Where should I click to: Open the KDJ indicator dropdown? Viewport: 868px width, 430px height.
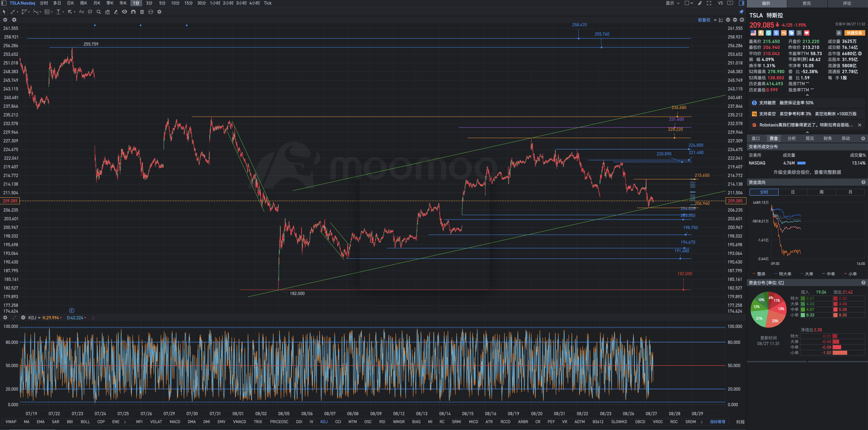[x=35, y=318]
